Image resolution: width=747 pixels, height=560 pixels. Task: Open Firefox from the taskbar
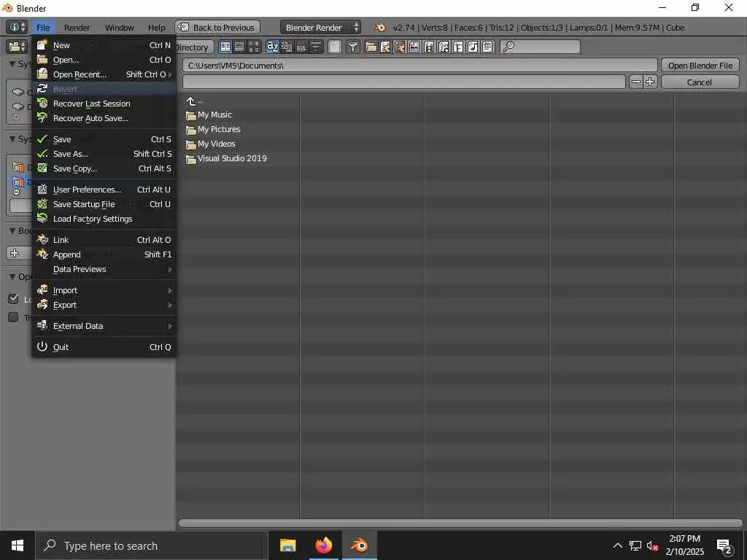coord(323,545)
